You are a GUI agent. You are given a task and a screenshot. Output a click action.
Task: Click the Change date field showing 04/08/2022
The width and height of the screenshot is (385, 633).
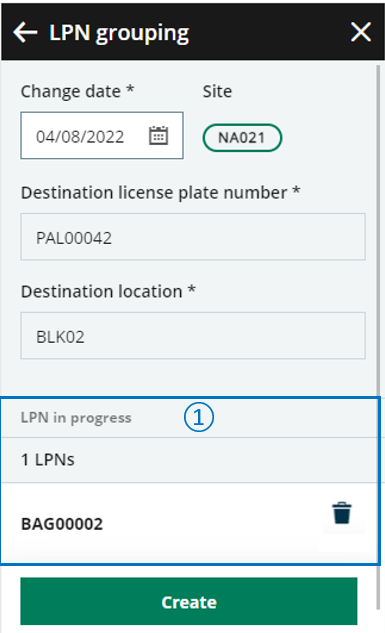tap(102, 136)
